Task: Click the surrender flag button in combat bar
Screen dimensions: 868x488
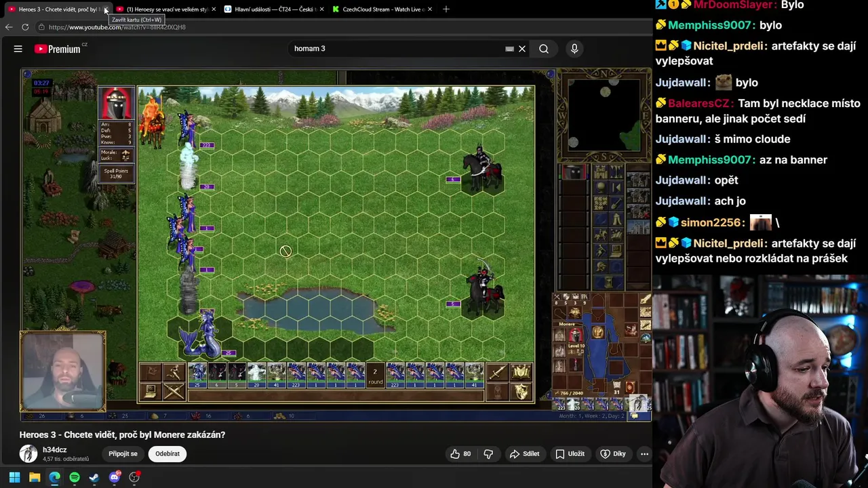Action: [x=151, y=372]
